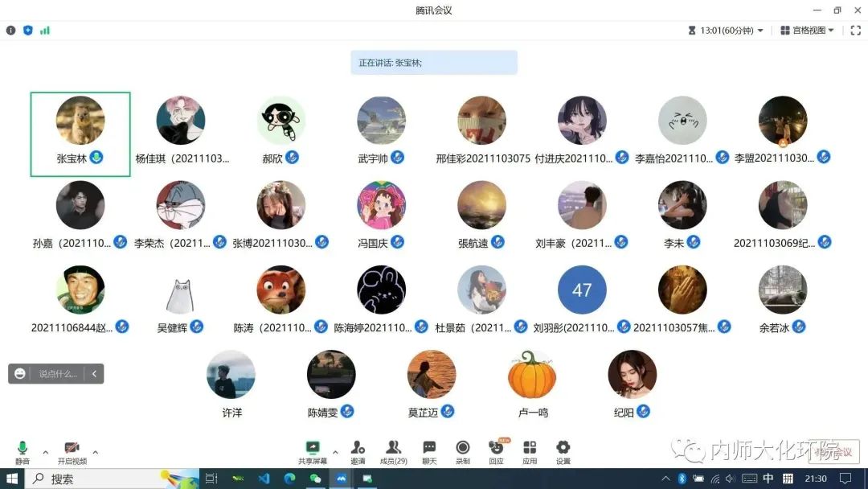The height and width of the screenshot is (489, 868).
Task: Open the 13:01(60分钟) meeting timer dropdown
Action: coord(726,31)
